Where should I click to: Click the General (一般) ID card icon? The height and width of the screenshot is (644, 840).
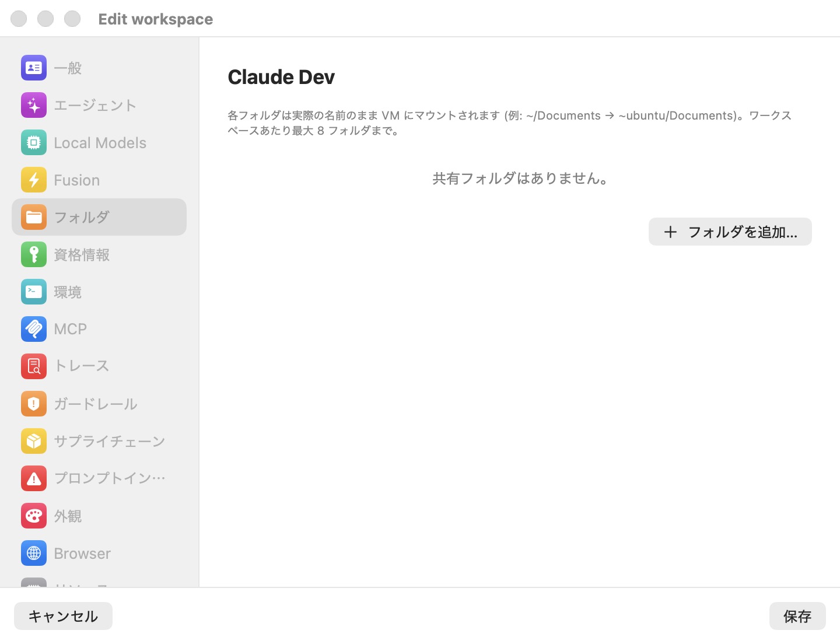pos(34,68)
